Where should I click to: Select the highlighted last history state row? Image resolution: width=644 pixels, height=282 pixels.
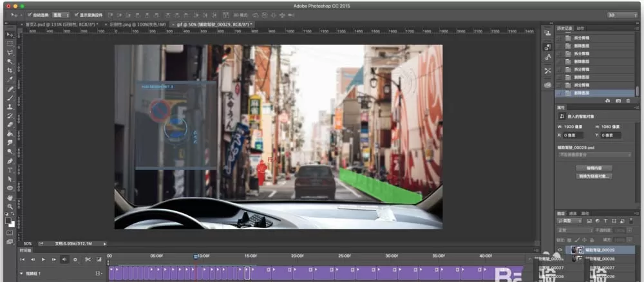tap(594, 93)
